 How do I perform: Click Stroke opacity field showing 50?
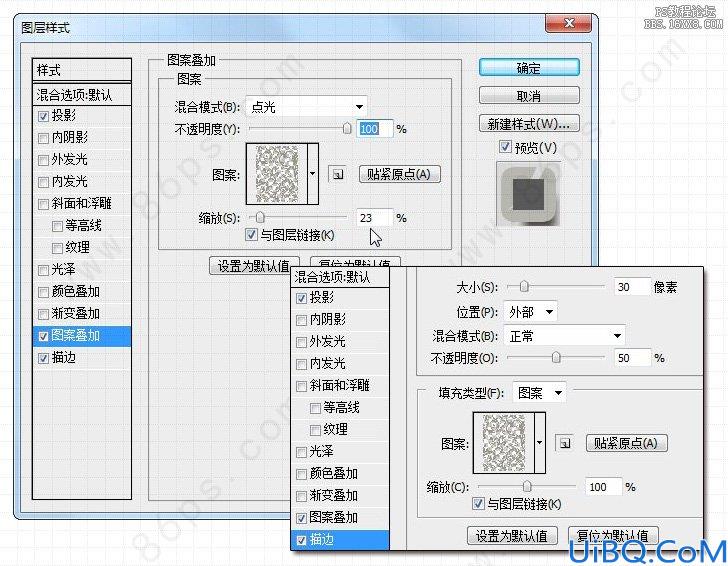tap(632, 358)
